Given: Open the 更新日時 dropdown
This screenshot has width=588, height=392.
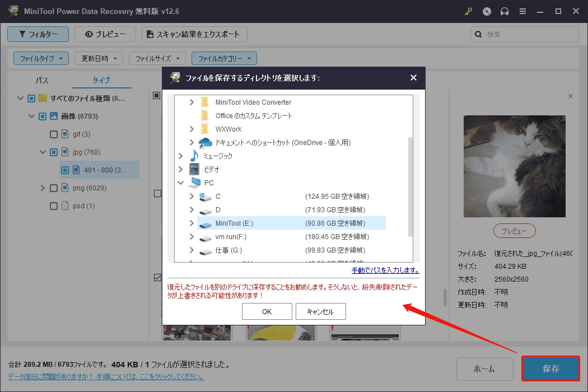Looking at the screenshot, I should (x=99, y=58).
